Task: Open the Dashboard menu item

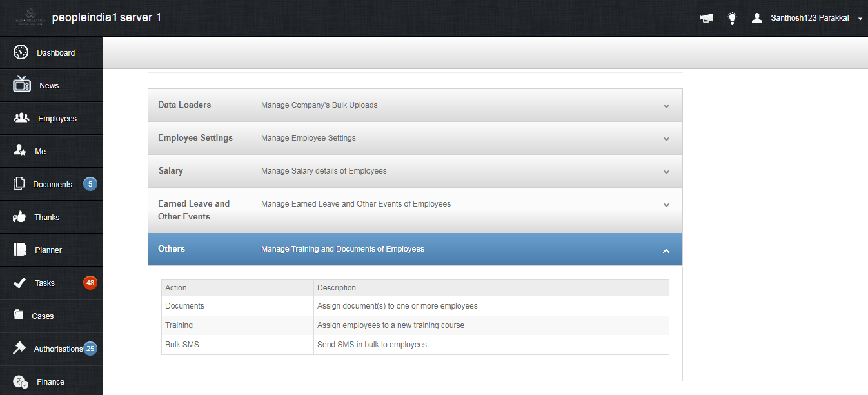Action: point(51,52)
